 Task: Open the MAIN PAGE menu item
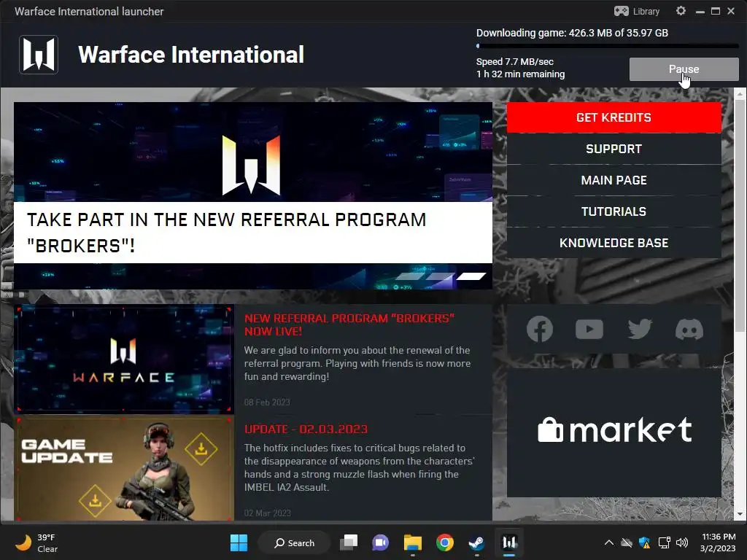tap(614, 180)
